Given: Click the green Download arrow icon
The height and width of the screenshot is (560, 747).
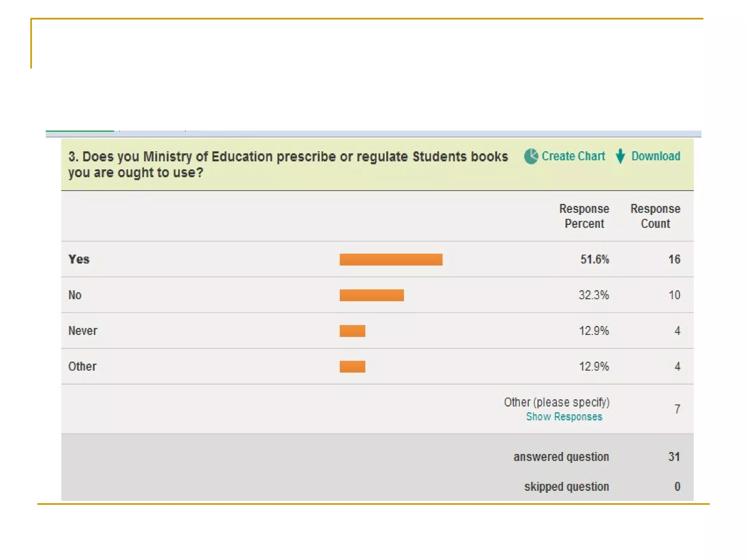Looking at the screenshot, I should 620,156.
